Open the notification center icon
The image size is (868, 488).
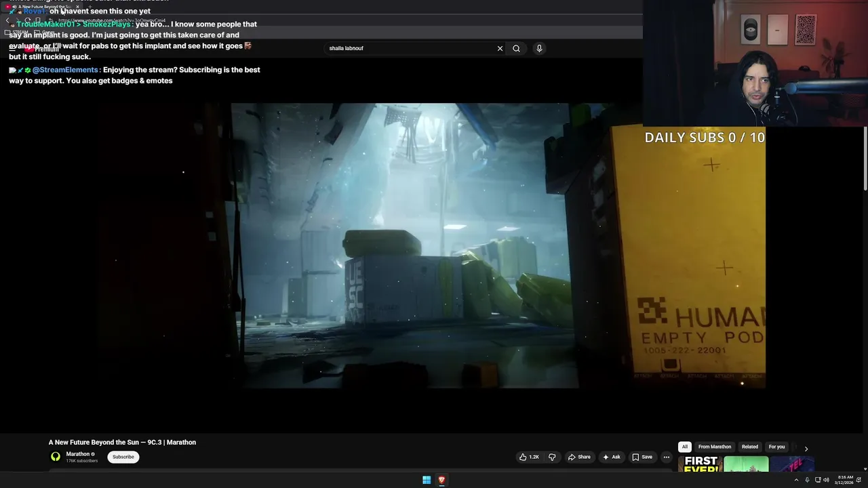(859, 480)
